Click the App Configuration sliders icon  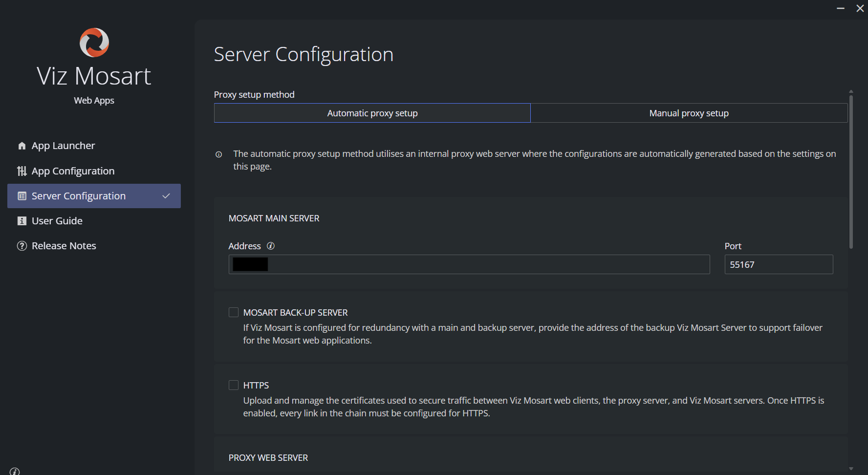[22, 171]
